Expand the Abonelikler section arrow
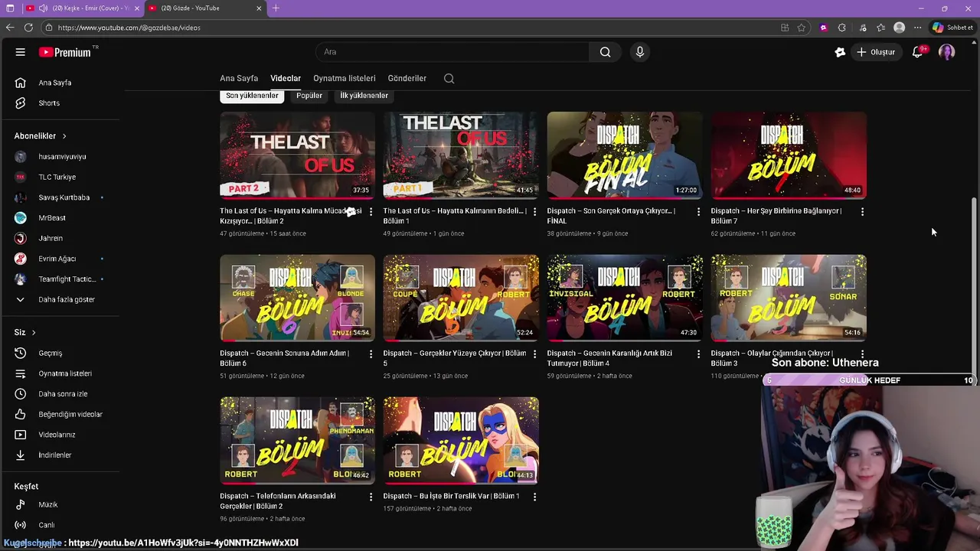The height and width of the screenshot is (551, 980). pyautogui.click(x=64, y=136)
